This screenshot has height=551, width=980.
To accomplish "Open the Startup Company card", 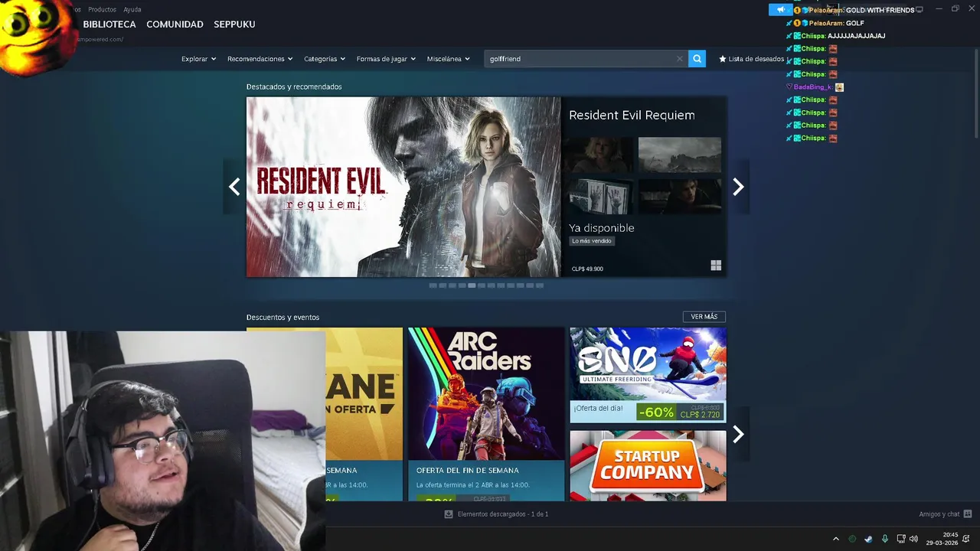I will [x=648, y=465].
